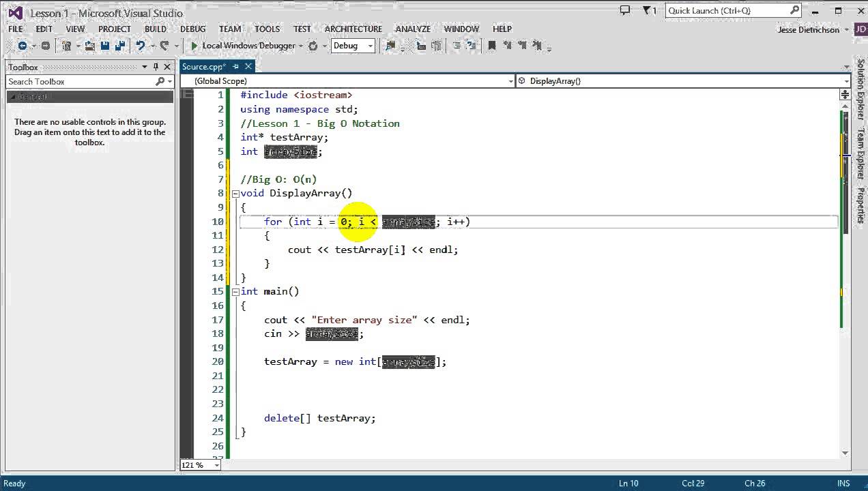Image resolution: width=868 pixels, height=491 pixels.
Task: Click the green Start debugging arrow
Action: point(194,46)
